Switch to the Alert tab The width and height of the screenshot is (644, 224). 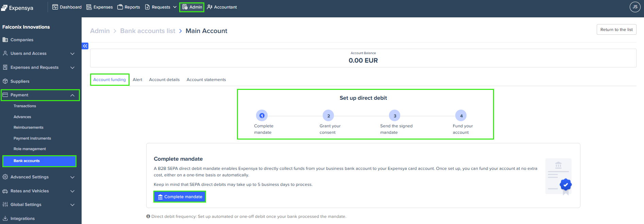point(137,79)
